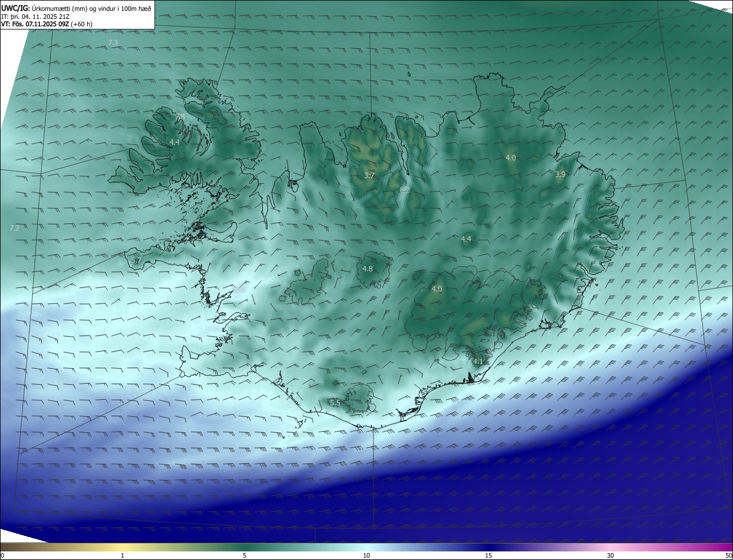This screenshot has width=733, height=560.
Task: Click the 1 label on the color scale
Action: (x=123, y=555)
